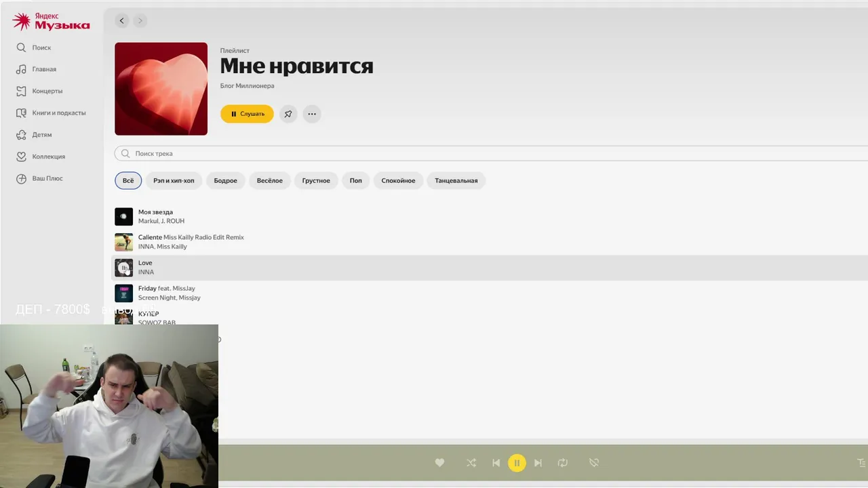Viewport: 868px width, 488px height.
Task: Click the КУПЕР track title
Action: (149, 314)
